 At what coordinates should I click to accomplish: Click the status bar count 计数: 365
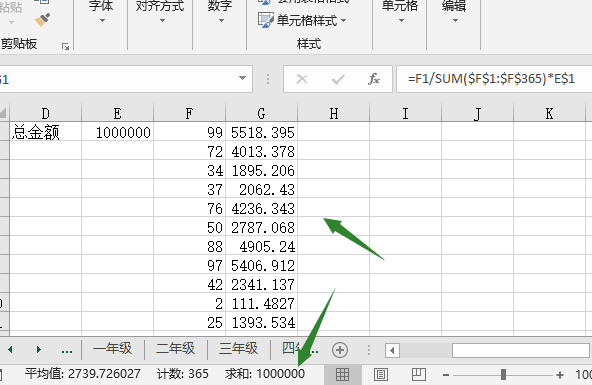[183, 374]
